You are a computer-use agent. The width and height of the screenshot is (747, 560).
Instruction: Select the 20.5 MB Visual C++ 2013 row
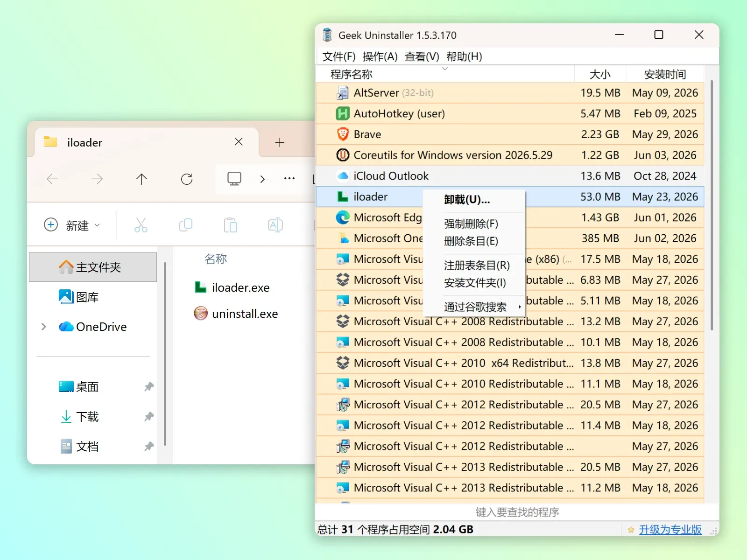510,467
